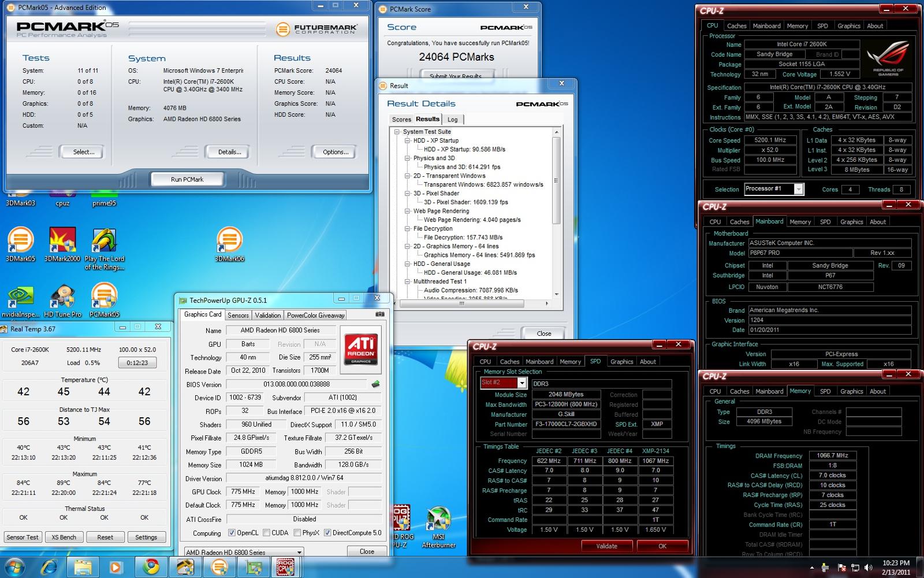Switch to the orange PCMark taskbar item
Screen dimensions: 924x578
tap(219, 567)
